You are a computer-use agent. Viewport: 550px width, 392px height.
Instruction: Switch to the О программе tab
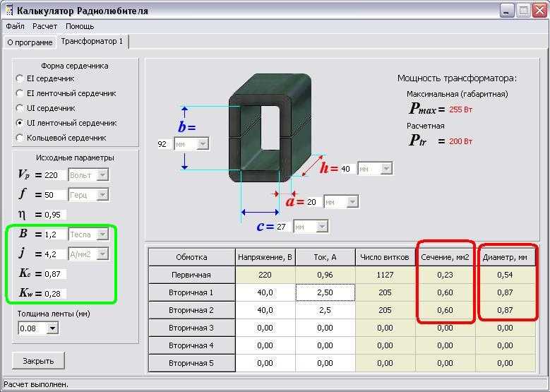click(x=30, y=42)
